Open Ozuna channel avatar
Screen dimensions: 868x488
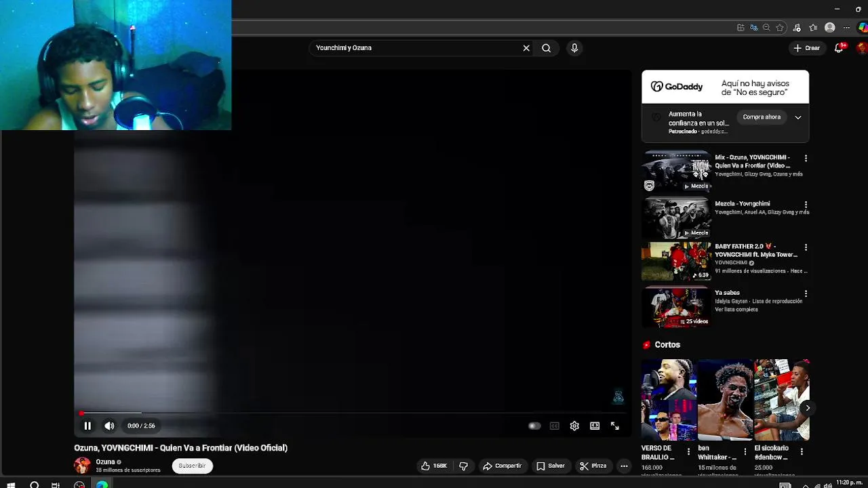click(82, 466)
